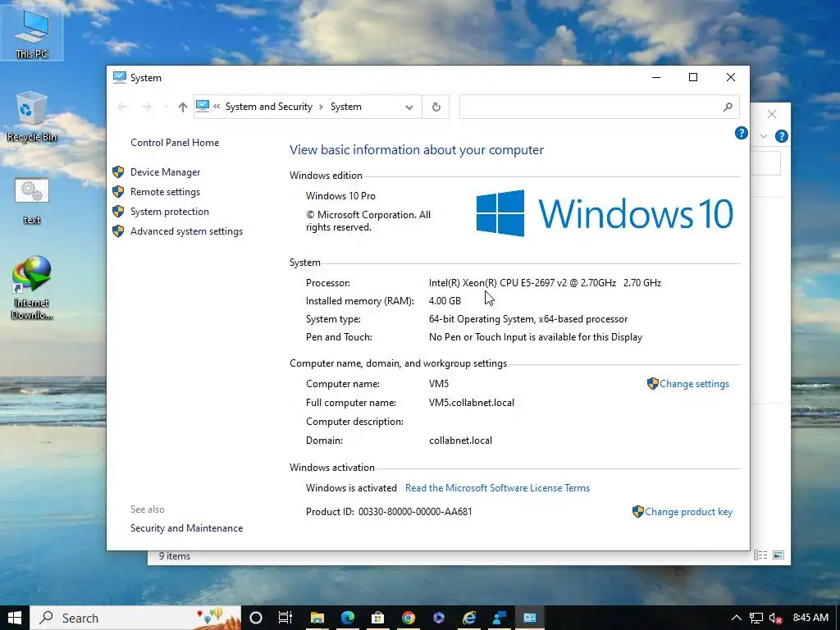Expand the address bar history dropdown
The width and height of the screenshot is (840, 630).
point(409,107)
